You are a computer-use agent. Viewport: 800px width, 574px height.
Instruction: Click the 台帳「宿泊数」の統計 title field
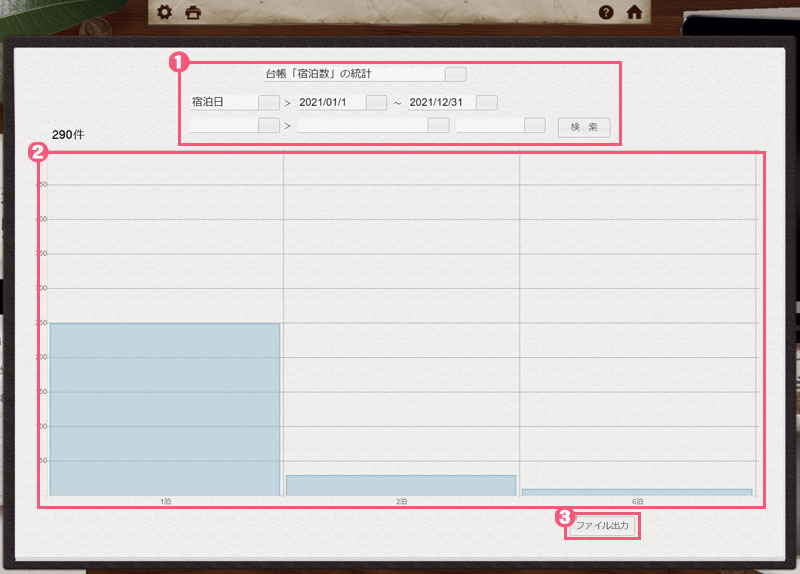[352, 74]
